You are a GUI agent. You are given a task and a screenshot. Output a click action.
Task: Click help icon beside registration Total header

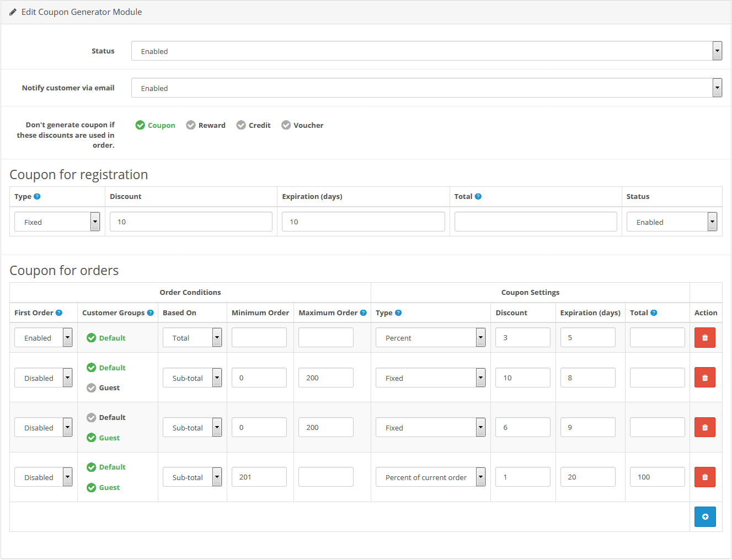point(478,196)
